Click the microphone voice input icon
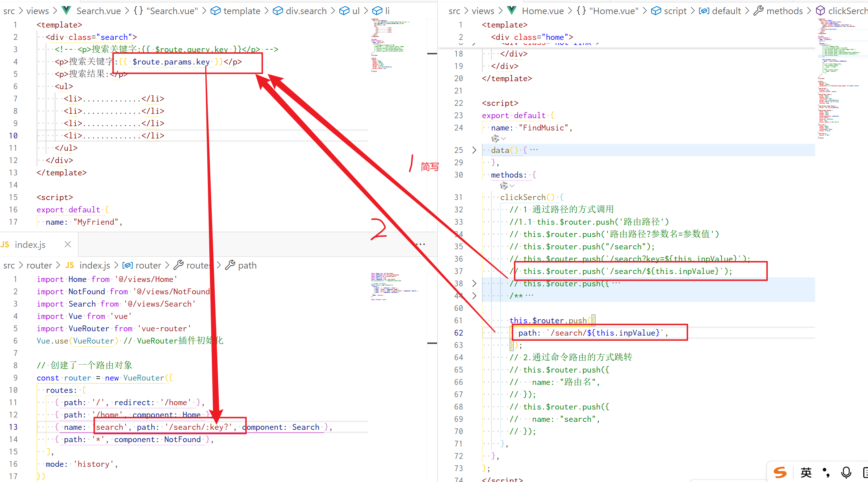The image size is (868, 482). pos(846,472)
